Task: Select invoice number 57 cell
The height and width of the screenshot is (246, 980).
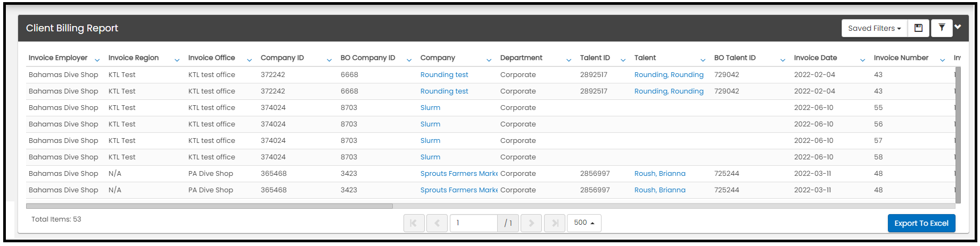Action: 878,141
